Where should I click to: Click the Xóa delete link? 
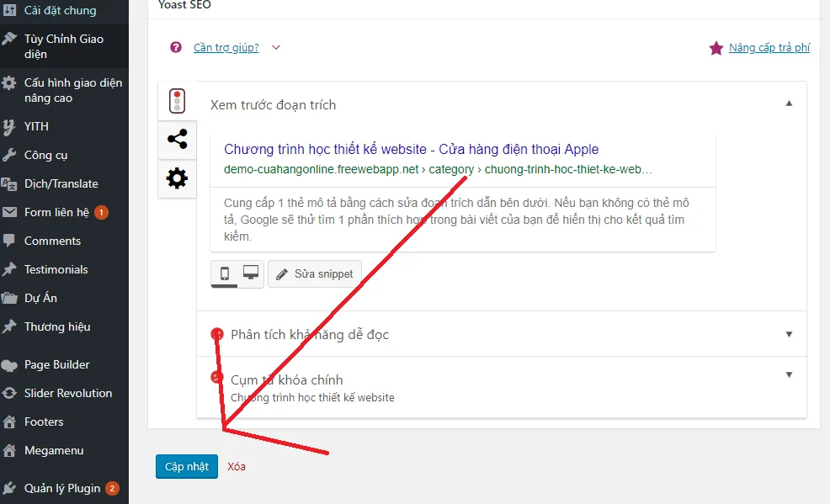click(236, 466)
